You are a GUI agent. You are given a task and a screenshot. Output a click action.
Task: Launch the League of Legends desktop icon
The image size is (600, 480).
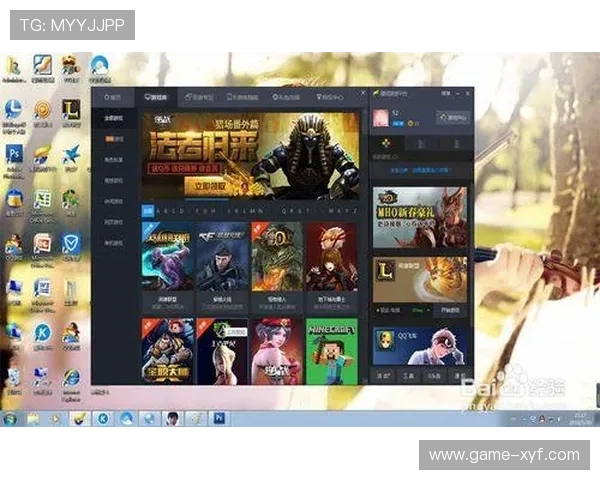[72, 109]
